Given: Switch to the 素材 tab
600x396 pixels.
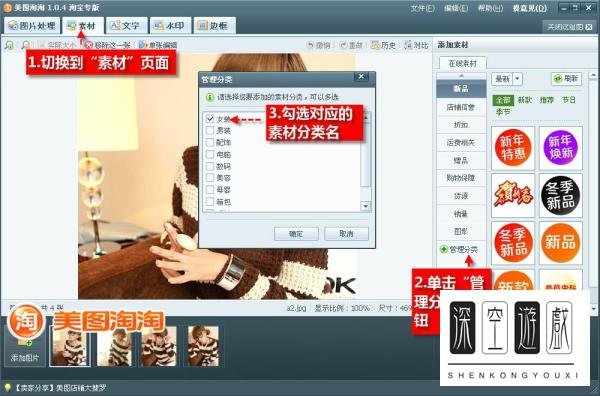Looking at the screenshot, I should pos(83,26).
